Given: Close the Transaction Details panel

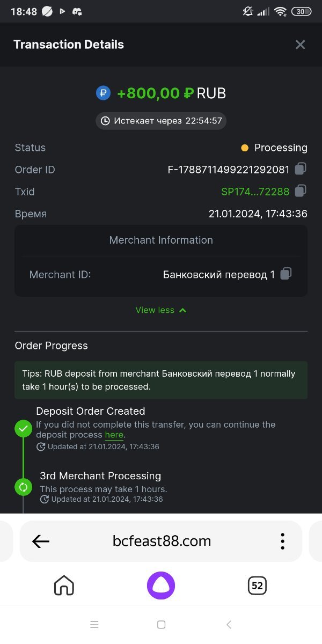Looking at the screenshot, I should click(300, 45).
